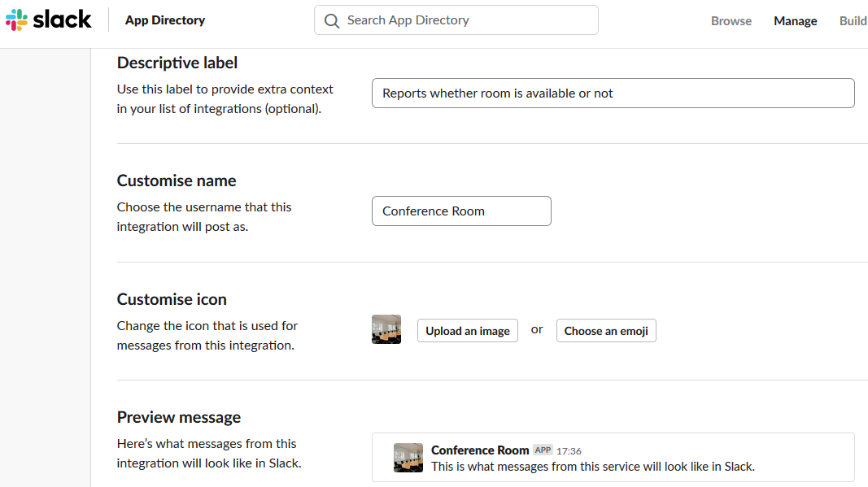Click the magnifying glass search icon
Image resolution: width=868 pixels, height=487 pixels.
[332, 21]
